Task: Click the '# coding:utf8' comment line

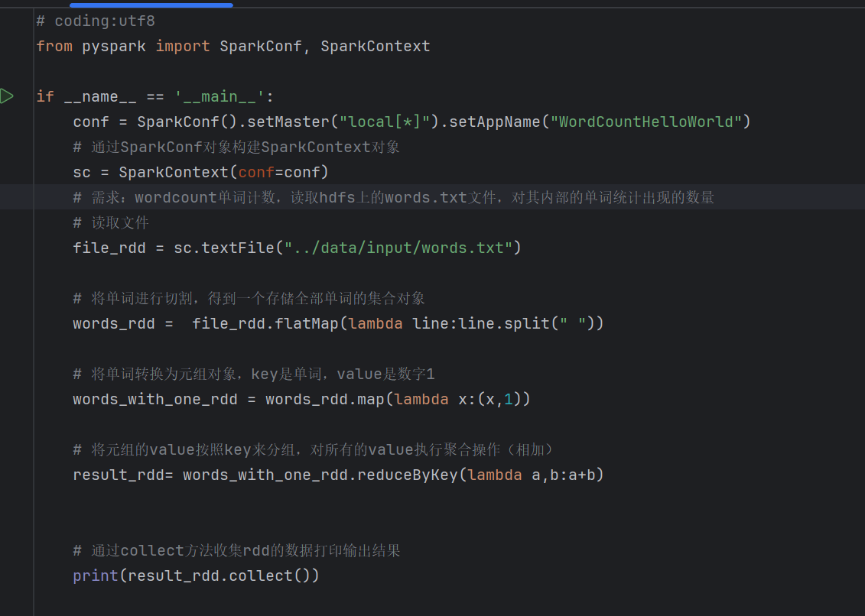Action: click(x=96, y=21)
